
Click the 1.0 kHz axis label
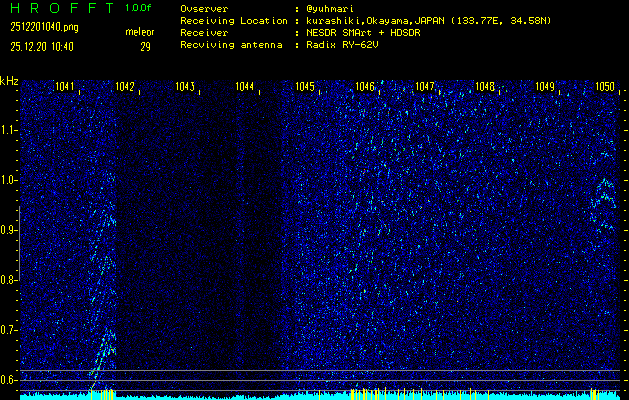[9, 180]
